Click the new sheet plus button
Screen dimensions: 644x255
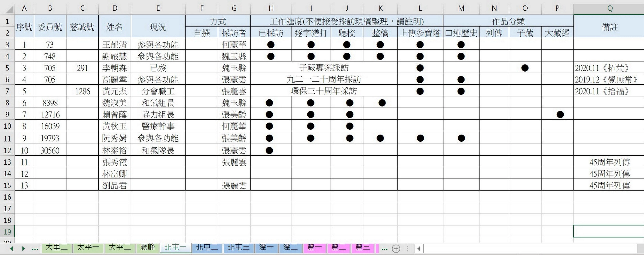(396, 249)
